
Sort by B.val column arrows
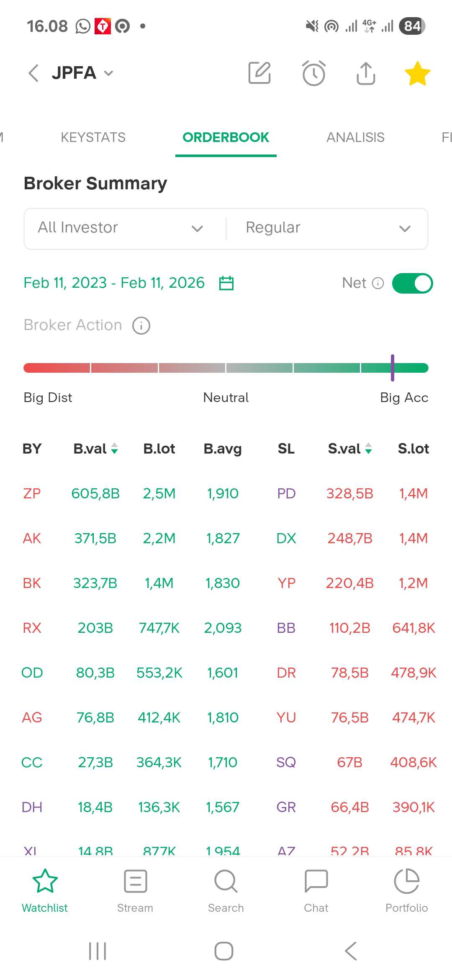pyautogui.click(x=114, y=449)
